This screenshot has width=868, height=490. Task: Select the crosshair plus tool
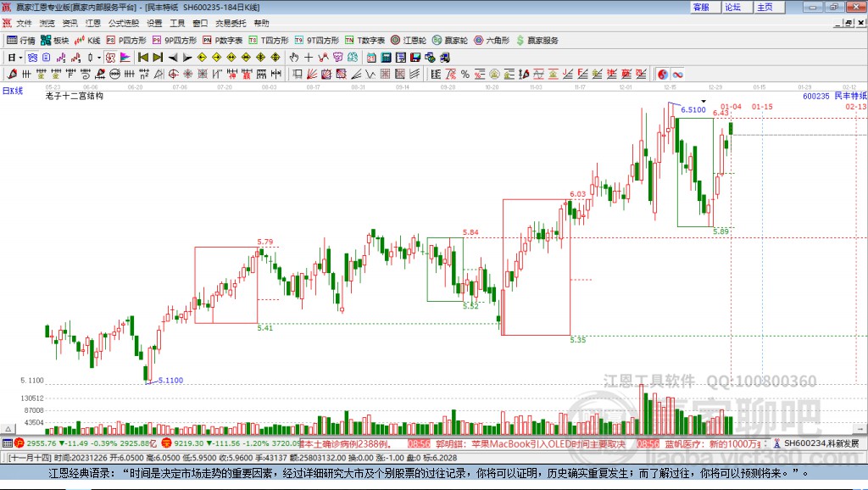pos(309,57)
